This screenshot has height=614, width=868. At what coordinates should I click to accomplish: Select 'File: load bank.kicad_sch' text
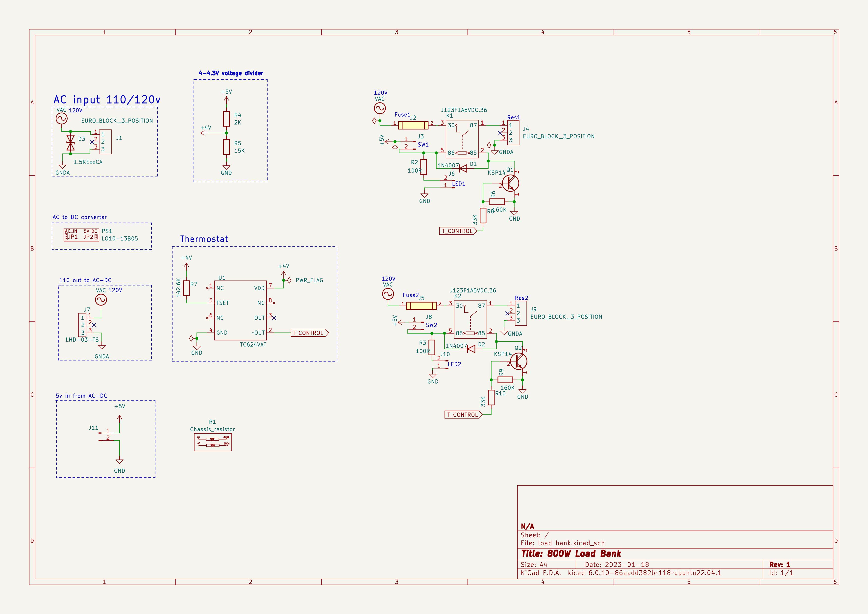point(563,543)
